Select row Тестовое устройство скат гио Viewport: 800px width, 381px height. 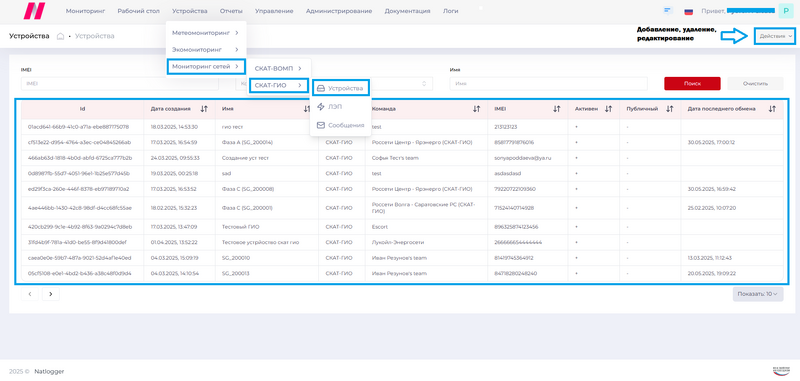point(402,243)
